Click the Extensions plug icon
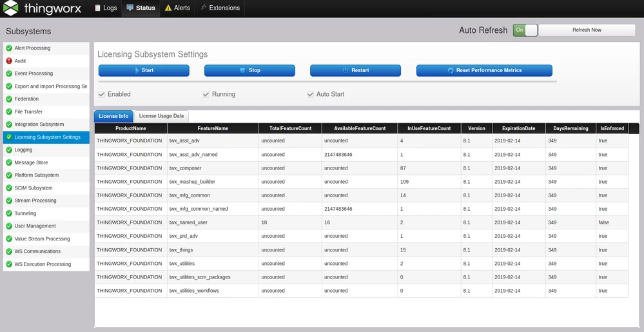Screen dimensions: 644x332 203,8
